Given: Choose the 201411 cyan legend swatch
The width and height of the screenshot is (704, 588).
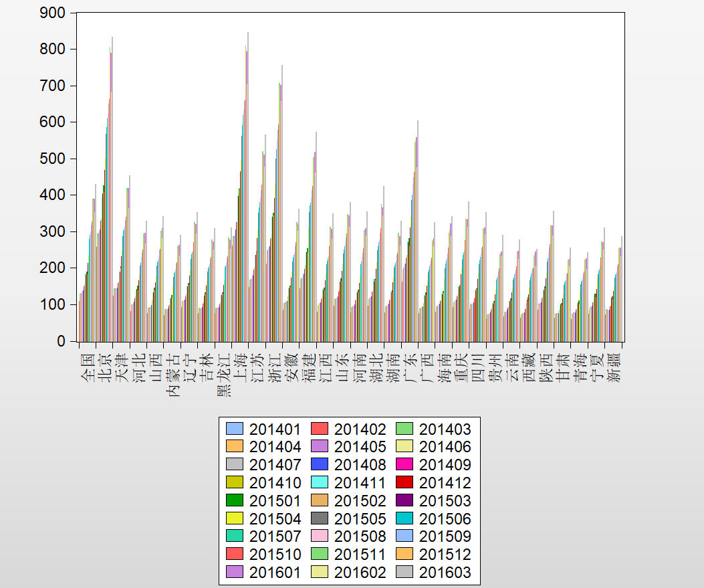Looking at the screenshot, I should click(x=320, y=483).
